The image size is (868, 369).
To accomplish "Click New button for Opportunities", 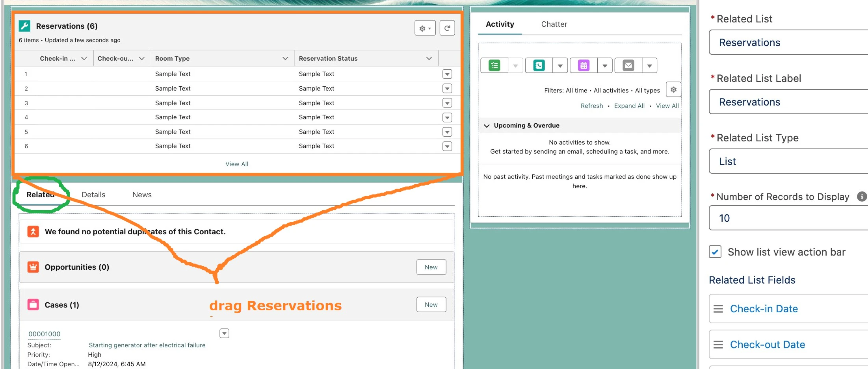I will 431,267.
